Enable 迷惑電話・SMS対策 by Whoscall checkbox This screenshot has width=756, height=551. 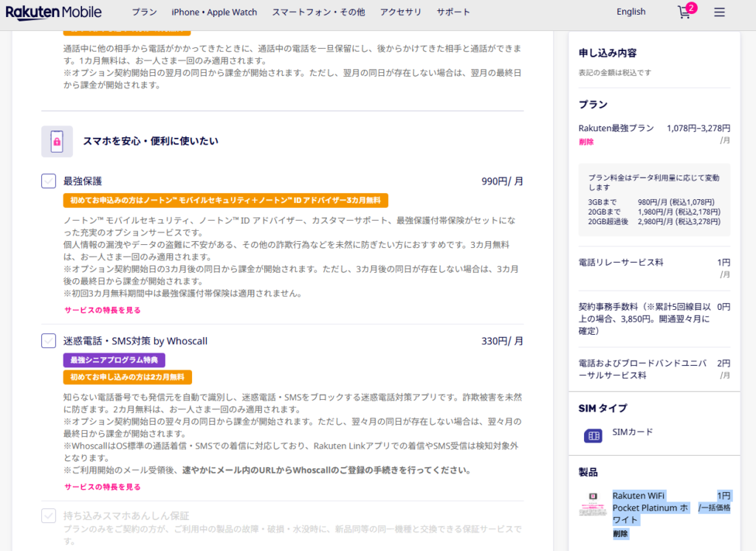pos(49,341)
